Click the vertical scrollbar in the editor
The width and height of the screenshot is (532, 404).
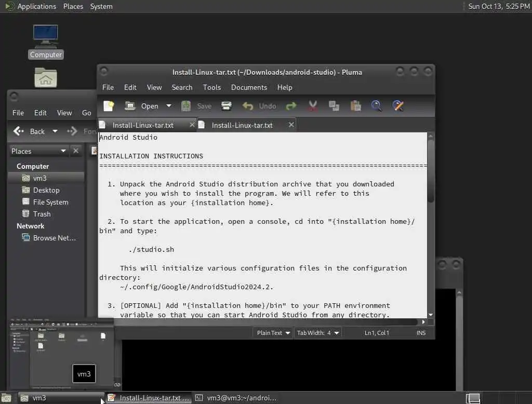(x=431, y=171)
